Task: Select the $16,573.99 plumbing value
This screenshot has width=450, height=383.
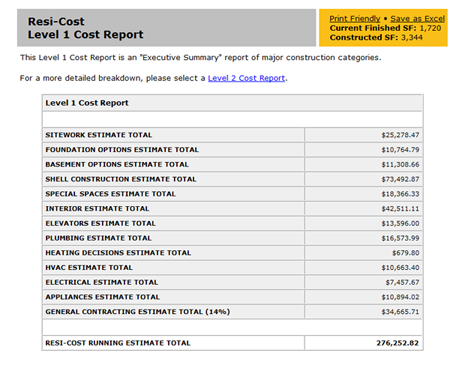Action: [400, 238]
